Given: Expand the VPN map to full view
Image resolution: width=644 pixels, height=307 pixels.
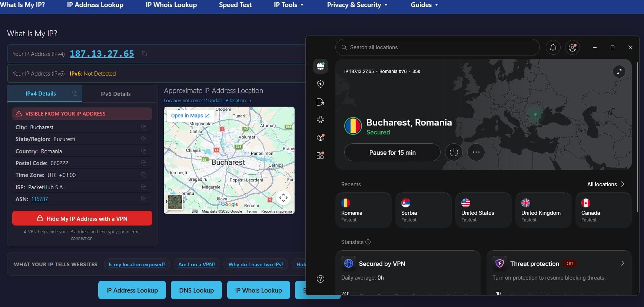Looking at the screenshot, I should pos(619,71).
